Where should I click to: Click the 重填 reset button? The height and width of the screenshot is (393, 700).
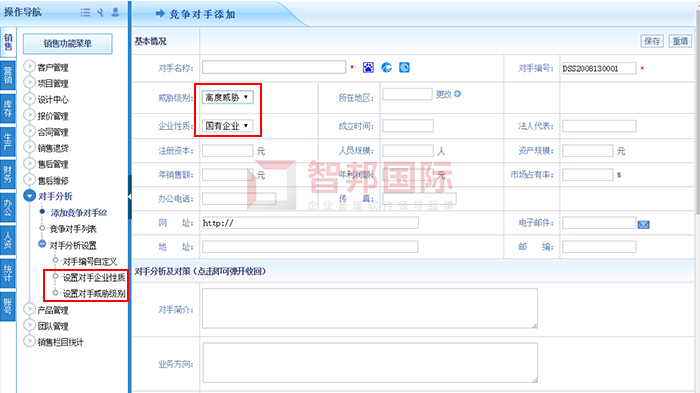coord(680,41)
